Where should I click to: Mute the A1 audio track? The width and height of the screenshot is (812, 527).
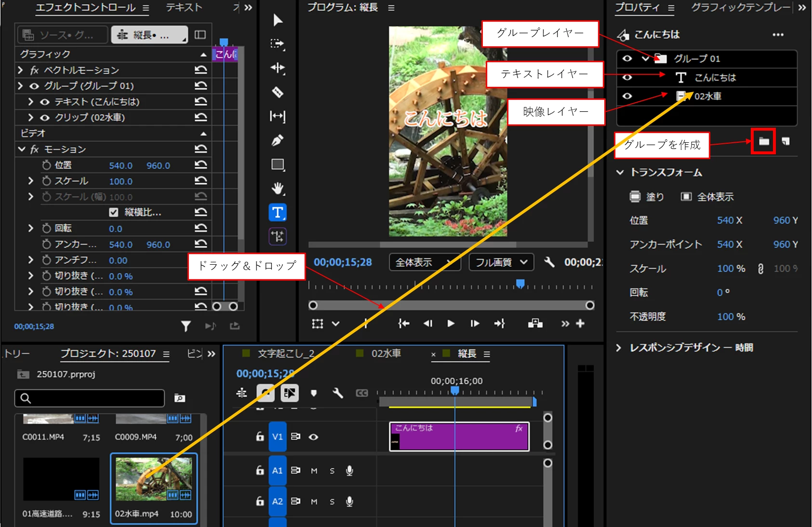pos(314,471)
